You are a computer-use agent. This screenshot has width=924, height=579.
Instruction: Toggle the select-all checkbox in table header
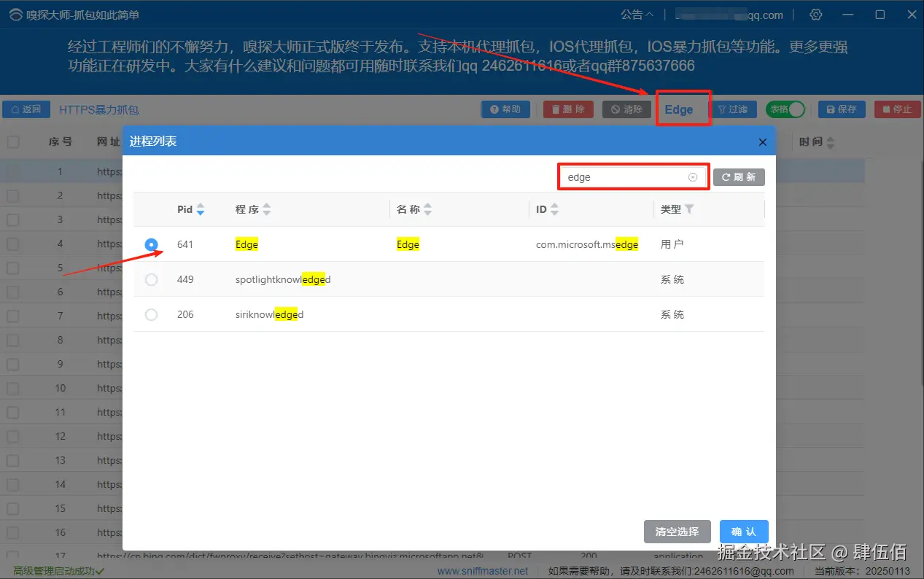(x=13, y=141)
